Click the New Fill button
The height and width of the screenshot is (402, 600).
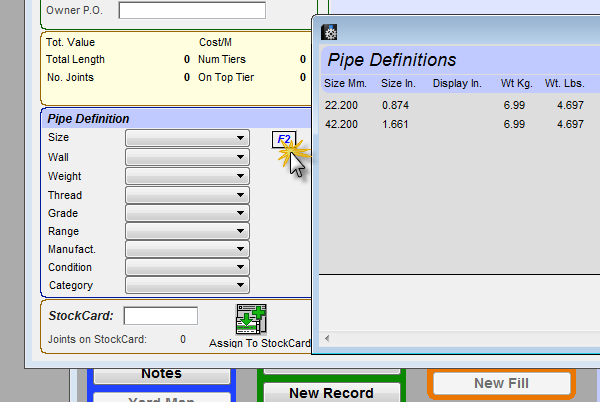(x=501, y=383)
